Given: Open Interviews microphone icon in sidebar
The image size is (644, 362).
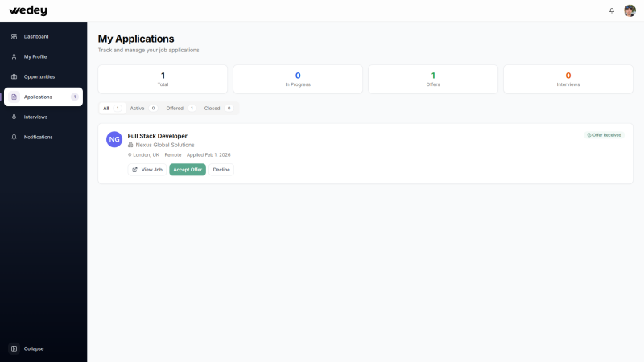Looking at the screenshot, I should (14, 117).
